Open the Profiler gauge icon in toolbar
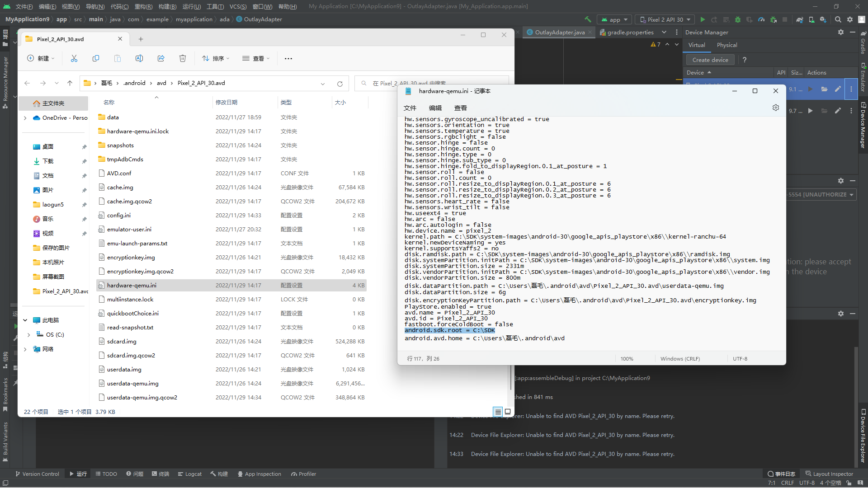The image size is (868, 488). tap(761, 19)
